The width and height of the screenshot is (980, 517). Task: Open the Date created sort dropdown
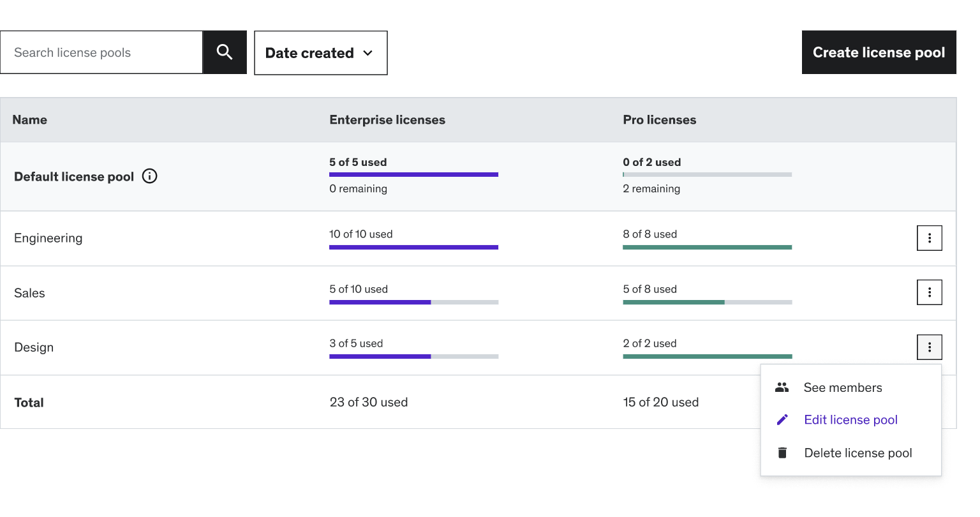(320, 53)
